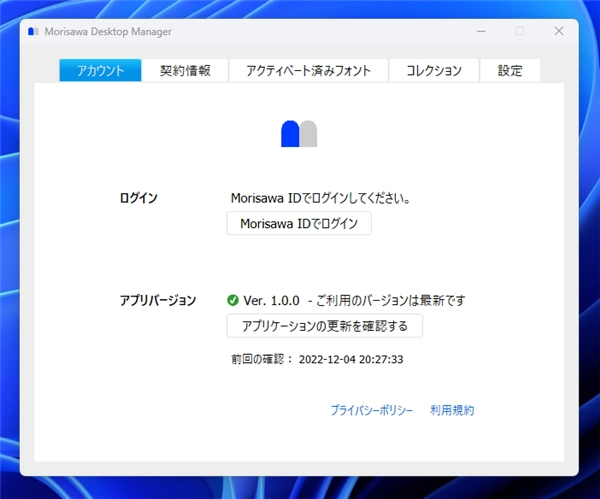This screenshot has width=600, height=499.
Task: Click the Morisawa title bar app icon
Action: click(33, 31)
